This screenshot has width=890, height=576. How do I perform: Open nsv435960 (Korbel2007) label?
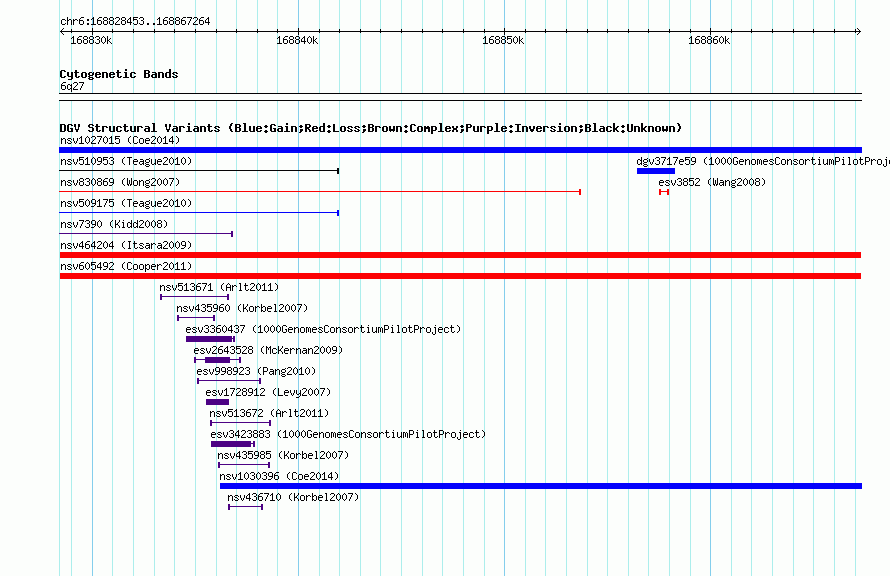coord(242,308)
